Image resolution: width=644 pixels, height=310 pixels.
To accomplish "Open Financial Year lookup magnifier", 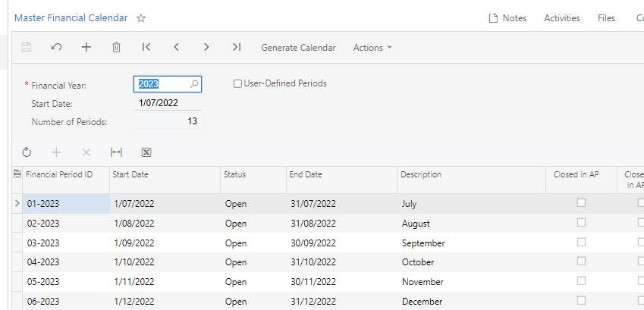I will [x=194, y=84].
